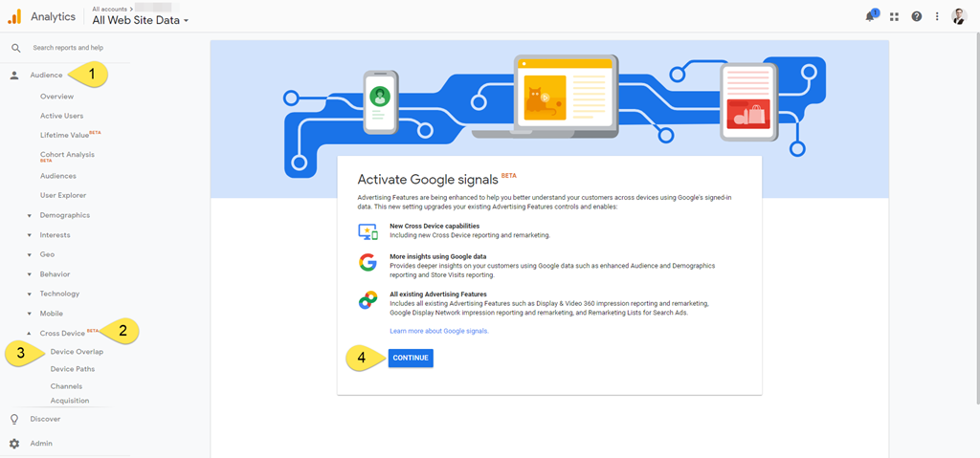The image size is (980, 458).
Task: Open the Cohort Analysis report
Action: (68, 156)
